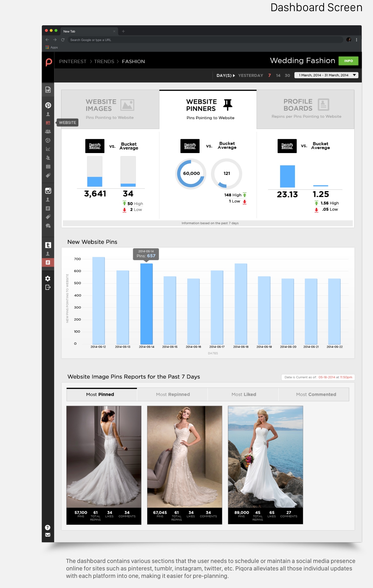Select the 14 days range option
The height and width of the screenshot is (588, 373).
click(x=278, y=75)
